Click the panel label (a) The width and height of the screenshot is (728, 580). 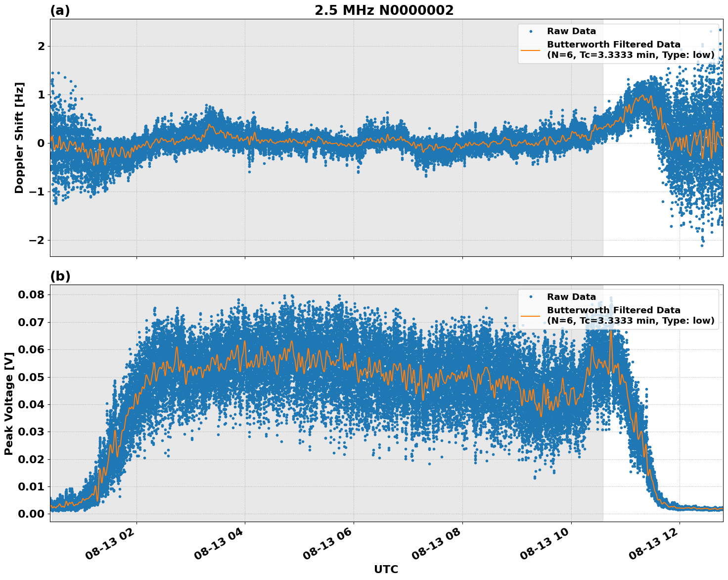[60, 11]
